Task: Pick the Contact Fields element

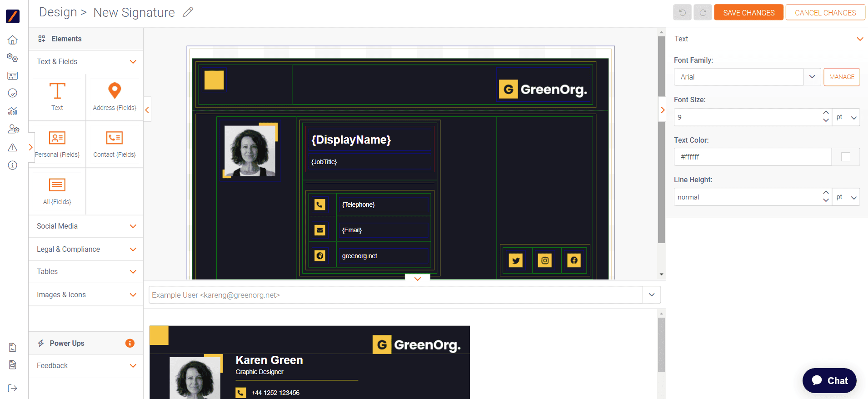Action: (115, 138)
